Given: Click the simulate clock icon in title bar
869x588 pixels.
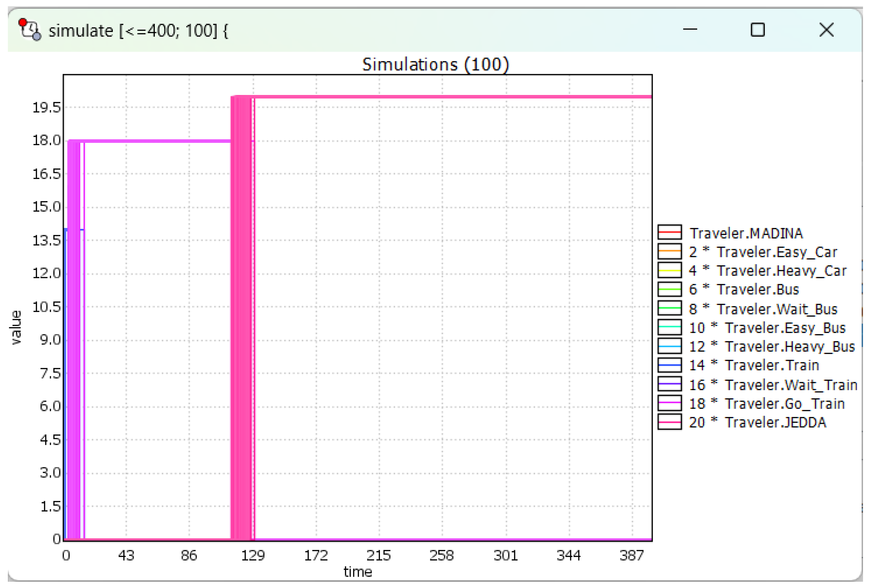Looking at the screenshot, I should pyautogui.click(x=30, y=30).
